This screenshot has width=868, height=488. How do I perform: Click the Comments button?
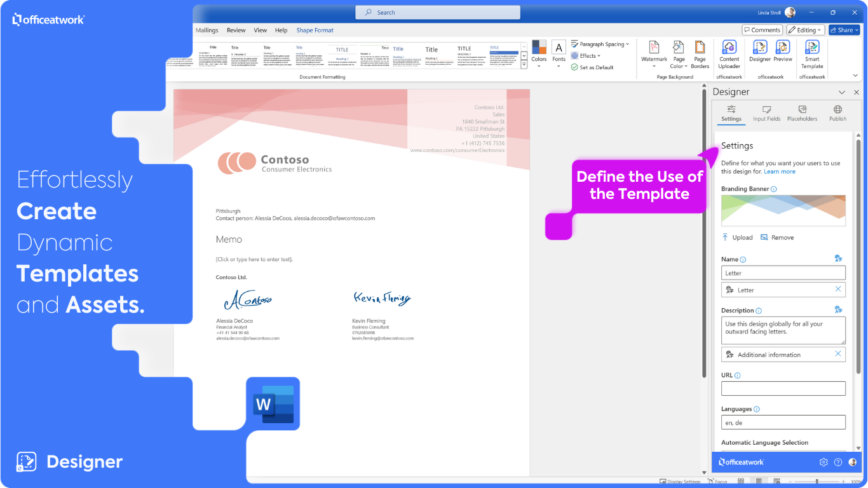tap(763, 30)
